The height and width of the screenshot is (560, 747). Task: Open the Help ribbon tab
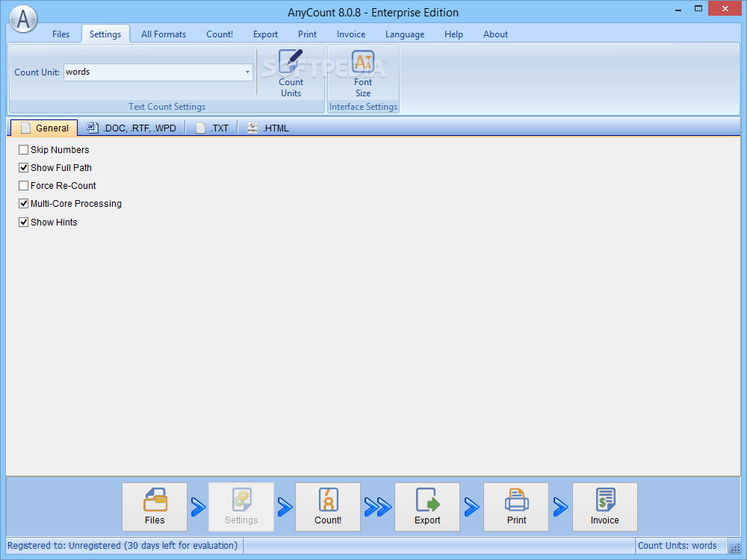click(453, 34)
